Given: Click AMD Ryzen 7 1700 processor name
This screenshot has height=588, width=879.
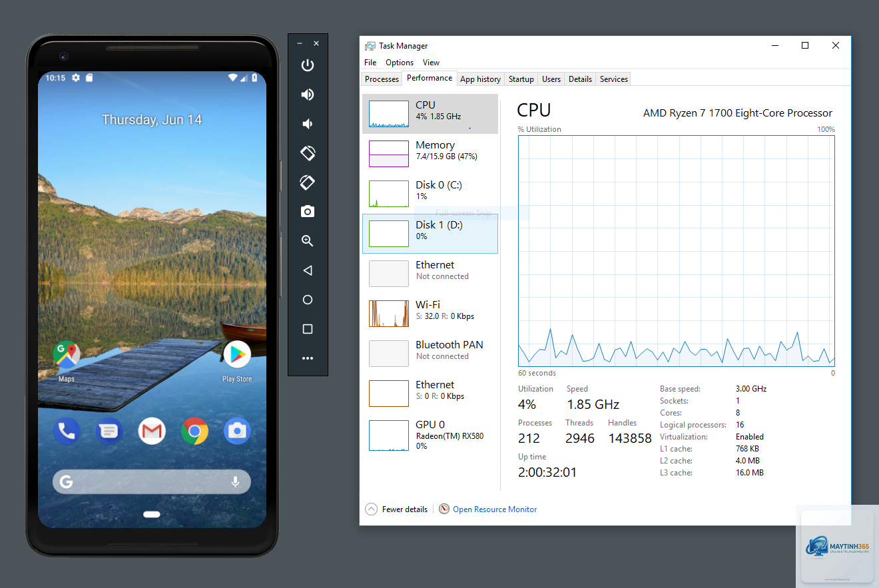Looking at the screenshot, I should [738, 113].
